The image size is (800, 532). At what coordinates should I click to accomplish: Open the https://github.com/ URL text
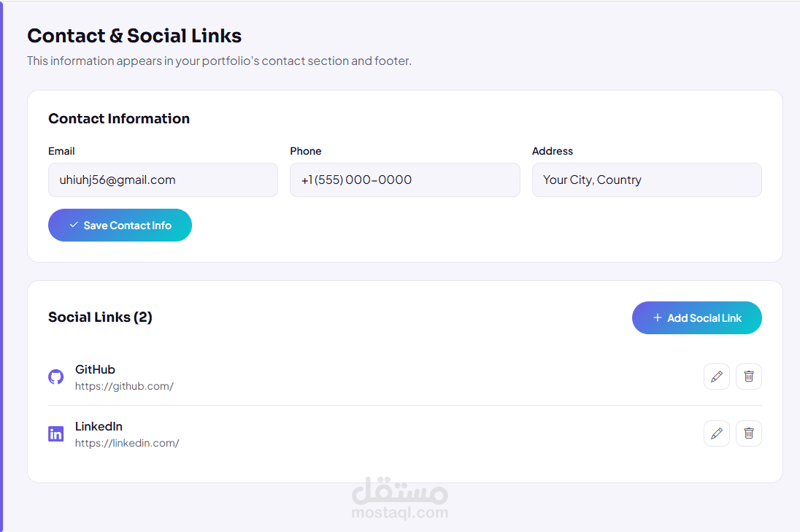[x=124, y=386]
